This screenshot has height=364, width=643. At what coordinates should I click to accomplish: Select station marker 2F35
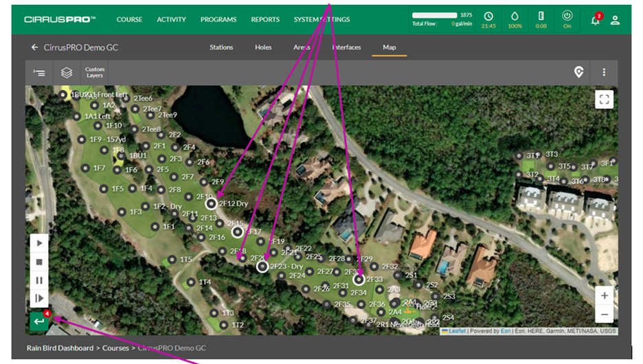click(x=326, y=304)
